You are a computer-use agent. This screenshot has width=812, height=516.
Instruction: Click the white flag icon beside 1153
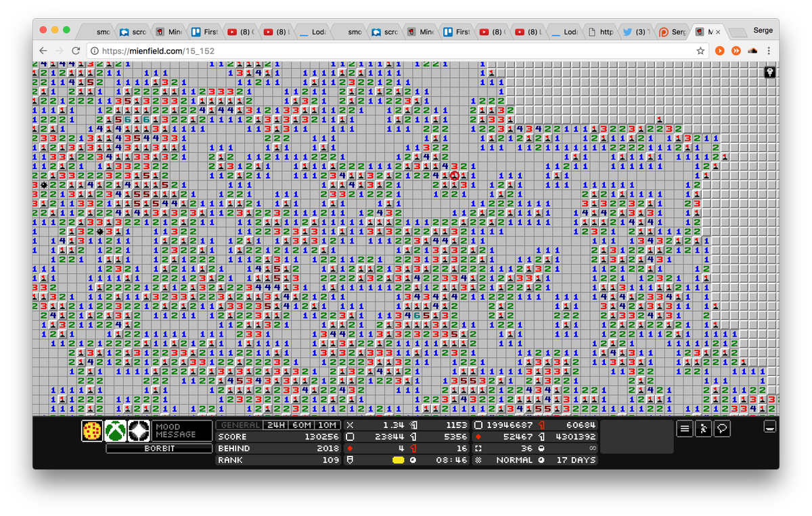[413, 425]
